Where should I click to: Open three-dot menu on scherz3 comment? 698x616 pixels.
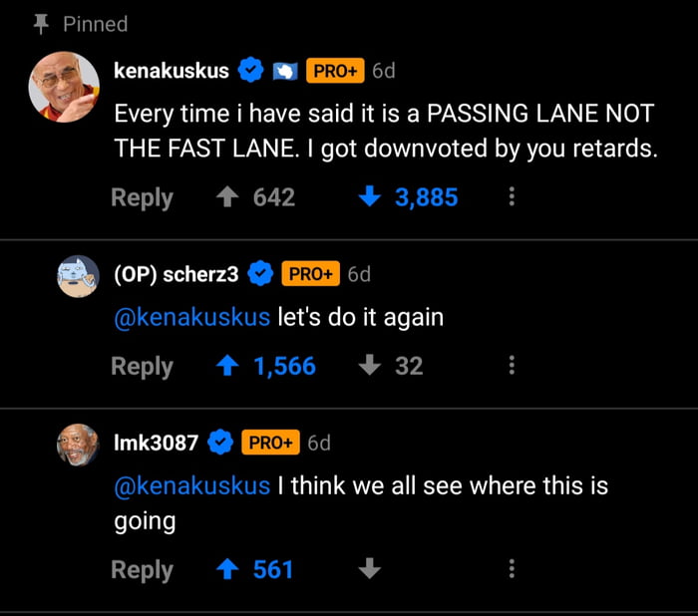click(x=512, y=366)
